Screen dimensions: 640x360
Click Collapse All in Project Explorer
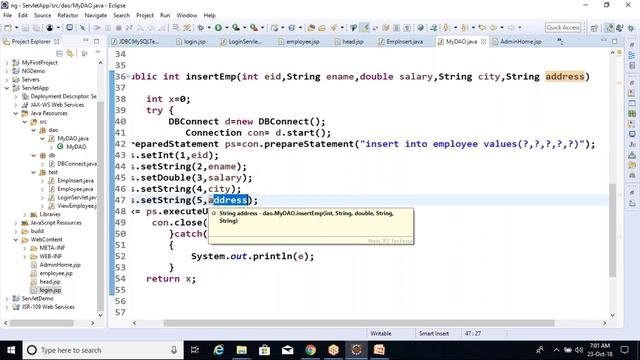click(x=59, y=53)
